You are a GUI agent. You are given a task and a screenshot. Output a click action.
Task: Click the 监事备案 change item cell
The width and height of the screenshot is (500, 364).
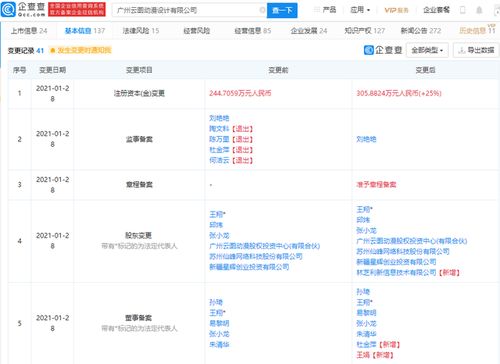point(139,139)
